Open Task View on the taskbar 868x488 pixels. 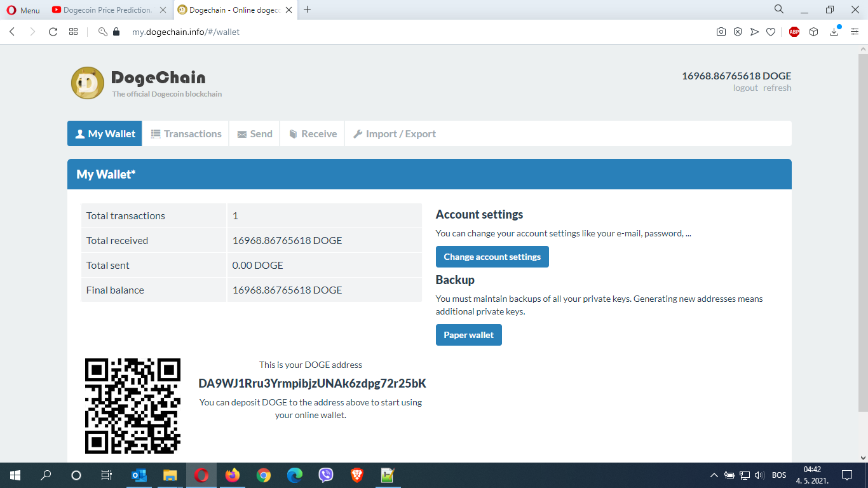pyautogui.click(x=107, y=475)
